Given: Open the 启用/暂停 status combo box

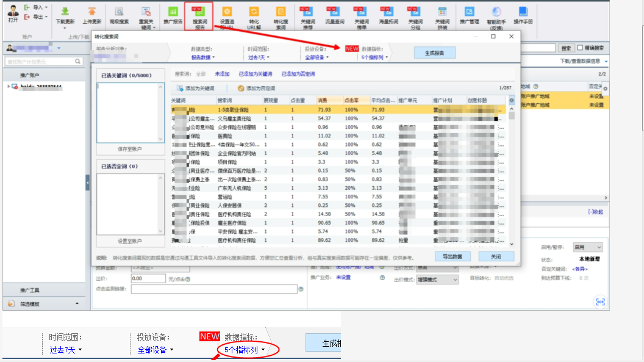Looking at the screenshot, I should click(587, 247).
